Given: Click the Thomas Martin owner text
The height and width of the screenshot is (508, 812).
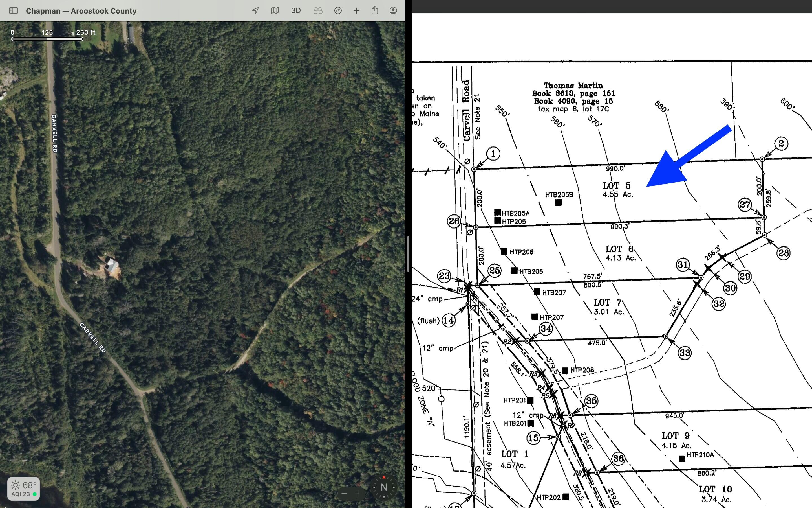Looking at the screenshot, I should pos(573,86).
